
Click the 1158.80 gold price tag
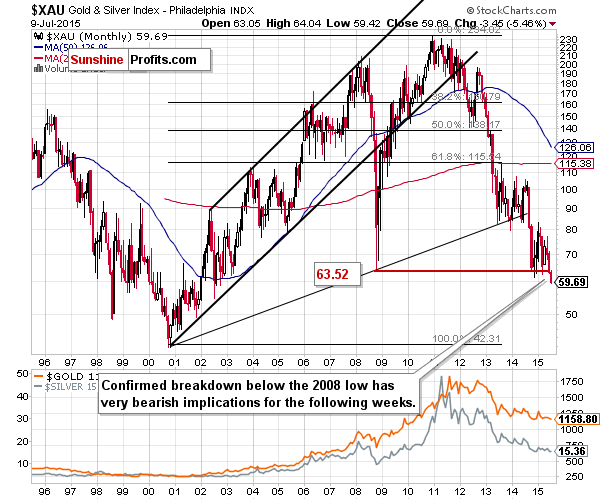pyautogui.click(x=577, y=419)
